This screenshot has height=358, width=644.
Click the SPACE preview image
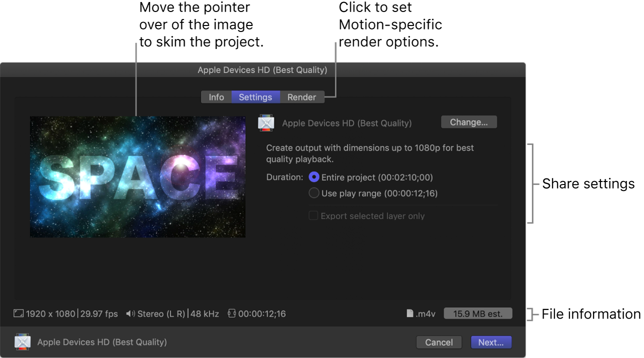pos(138,176)
